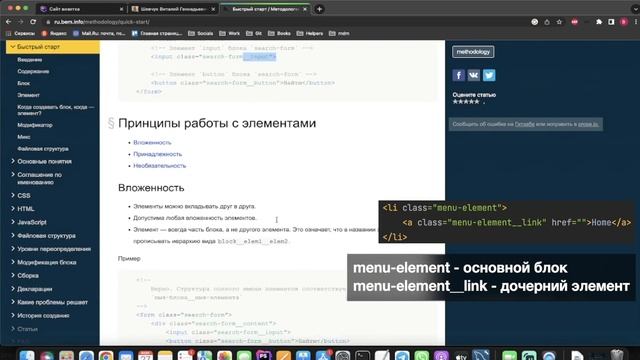The height and width of the screenshot is (360, 640).
Task: Launch PhpStorm from the dock
Action: 264,356
